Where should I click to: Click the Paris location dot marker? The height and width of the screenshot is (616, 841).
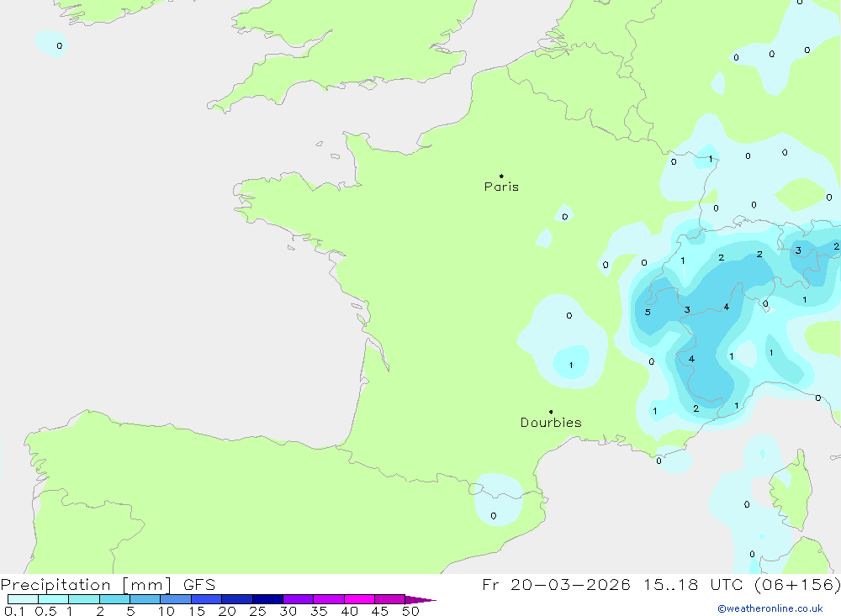click(x=501, y=176)
